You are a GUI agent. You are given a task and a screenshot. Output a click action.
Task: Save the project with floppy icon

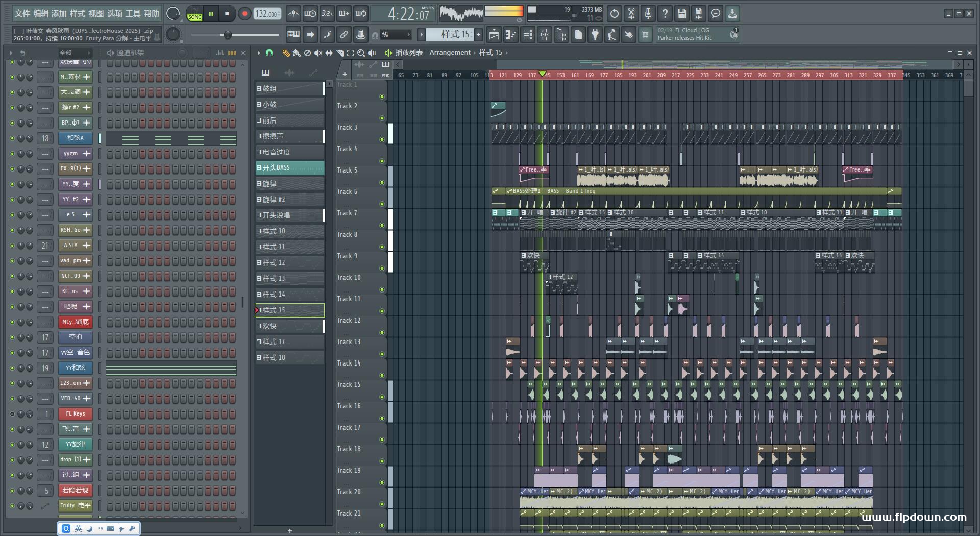tap(682, 14)
